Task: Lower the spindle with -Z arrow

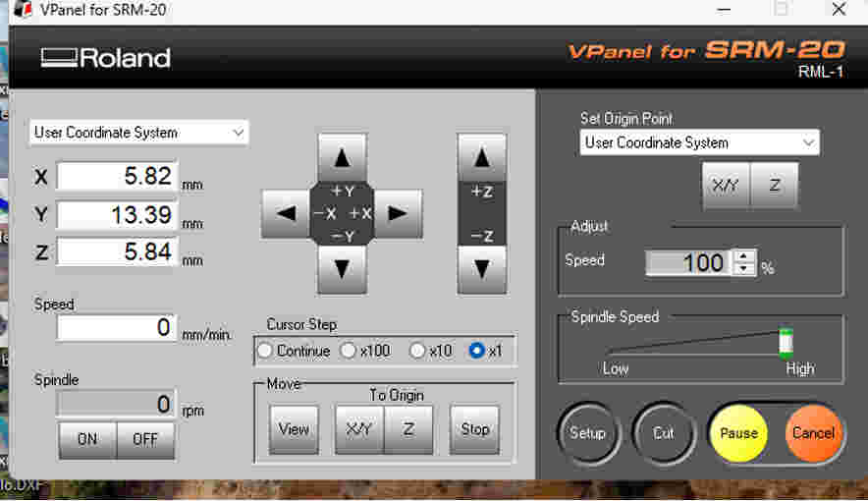Action: (x=481, y=269)
